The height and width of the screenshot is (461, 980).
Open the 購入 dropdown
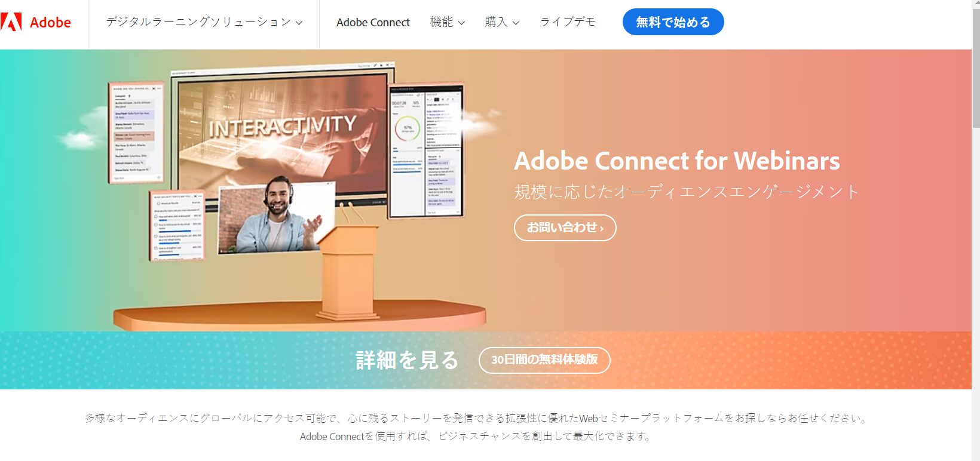(501, 22)
